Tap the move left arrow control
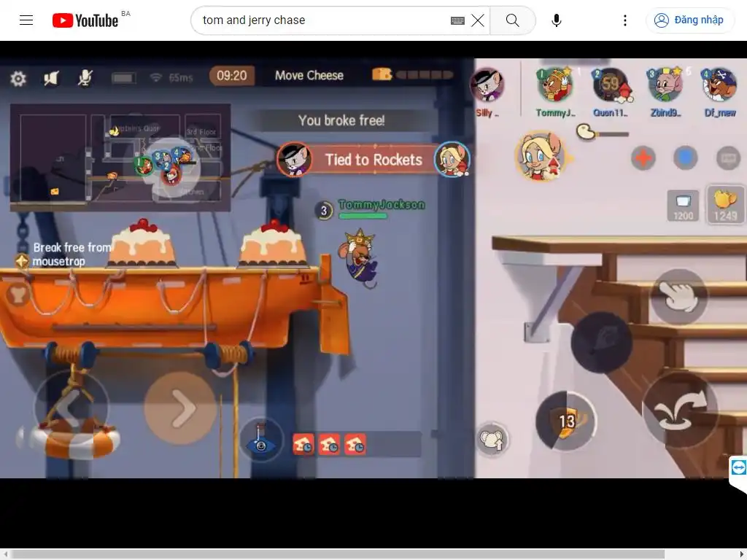 [71, 408]
